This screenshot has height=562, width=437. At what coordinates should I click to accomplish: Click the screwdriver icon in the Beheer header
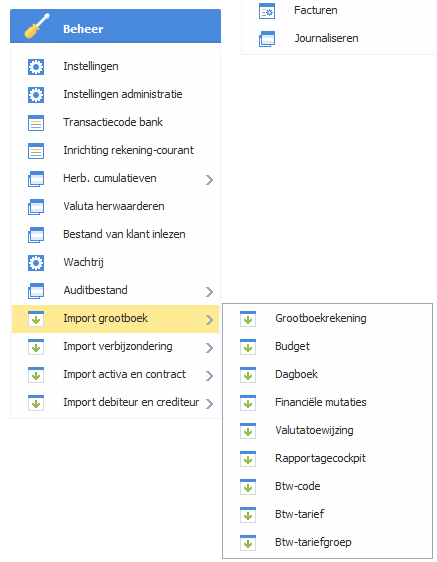coord(37,26)
